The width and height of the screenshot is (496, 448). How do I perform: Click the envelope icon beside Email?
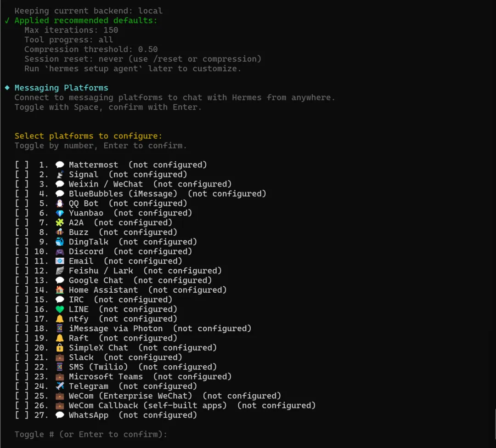pyautogui.click(x=59, y=261)
